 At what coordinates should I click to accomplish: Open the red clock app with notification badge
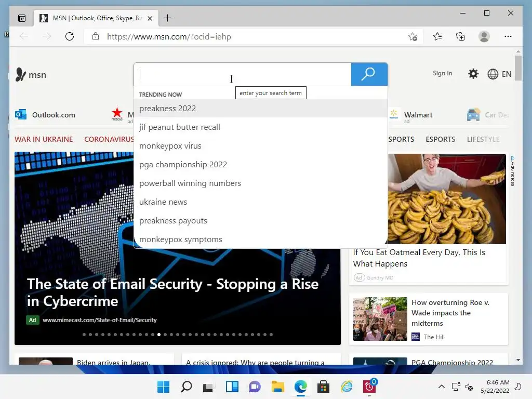369,386
